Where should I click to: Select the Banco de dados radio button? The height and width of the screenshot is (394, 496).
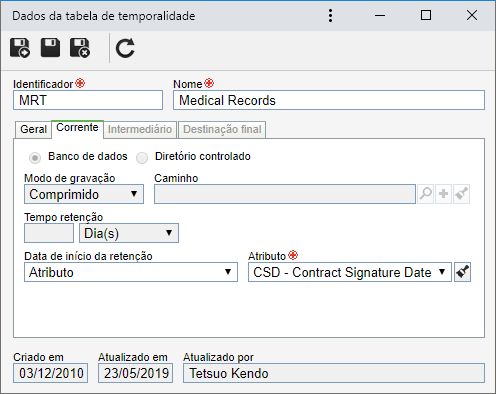tap(35, 158)
